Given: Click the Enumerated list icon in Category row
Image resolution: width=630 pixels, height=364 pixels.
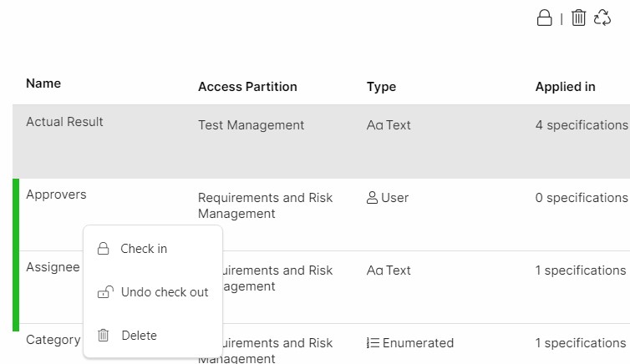Looking at the screenshot, I should (x=373, y=343).
